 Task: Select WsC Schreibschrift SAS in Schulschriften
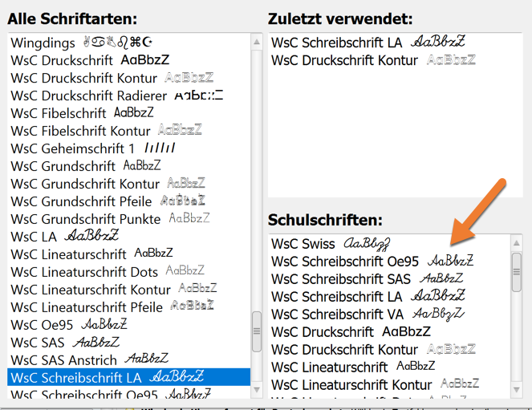click(x=341, y=278)
